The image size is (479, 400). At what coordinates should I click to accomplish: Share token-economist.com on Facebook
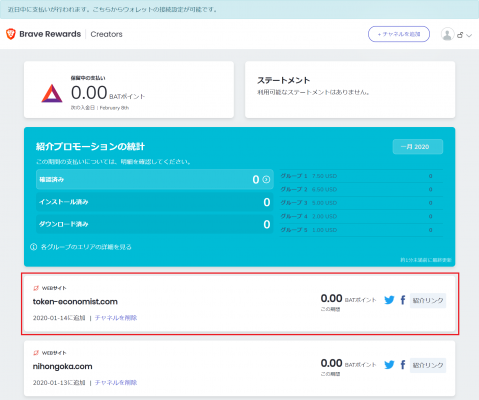(x=403, y=300)
